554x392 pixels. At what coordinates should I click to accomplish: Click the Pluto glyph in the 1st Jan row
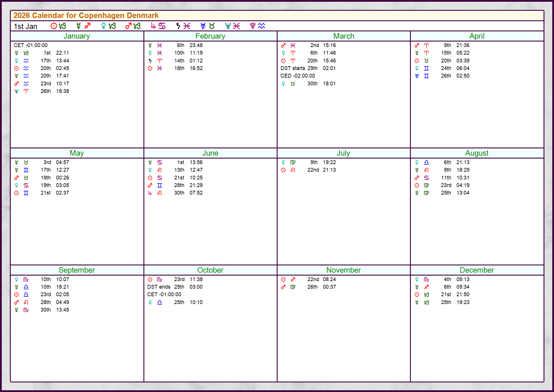pyautogui.click(x=253, y=26)
